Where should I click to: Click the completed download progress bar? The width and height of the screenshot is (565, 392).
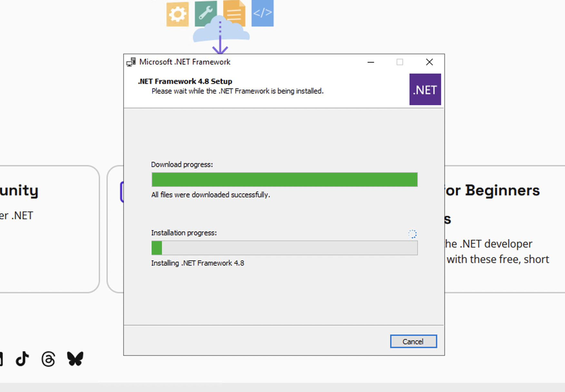pos(284,180)
